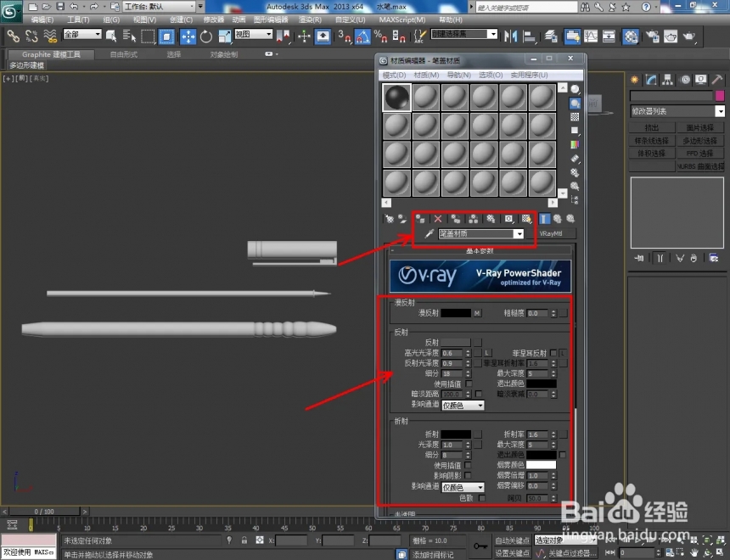
Task: Open 渲染(R) menu
Action: click(310, 20)
